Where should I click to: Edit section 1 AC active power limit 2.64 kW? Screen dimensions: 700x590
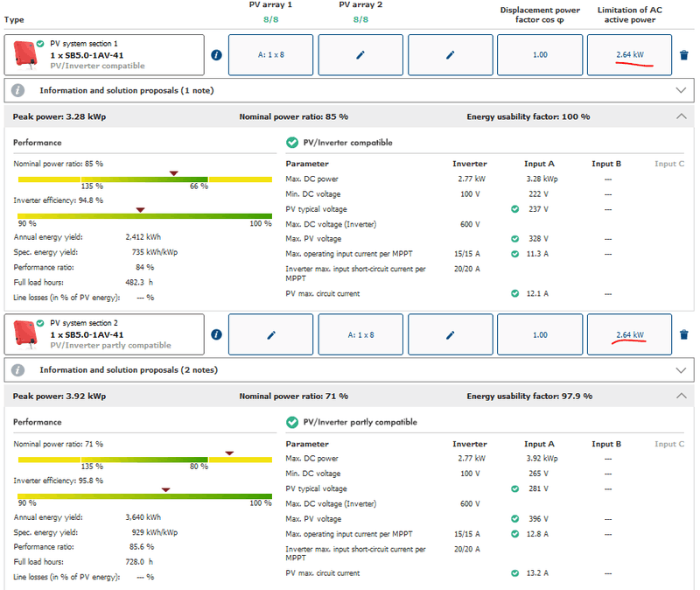tap(629, 54)
